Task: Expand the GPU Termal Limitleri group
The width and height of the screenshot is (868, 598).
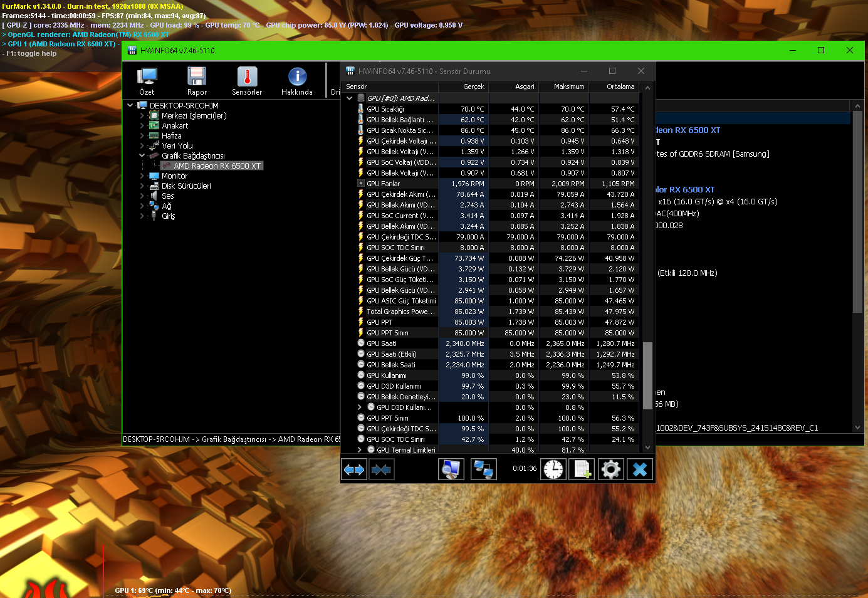Action: (x=360, y=450)
